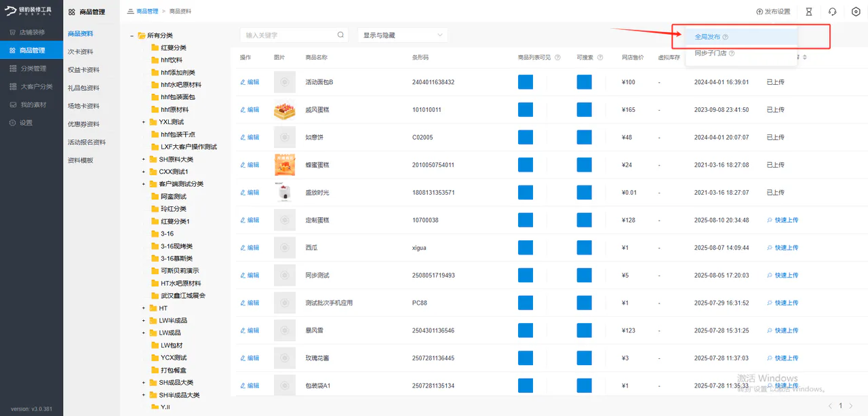This screenshot has height=416, width=868.
Task: Click help icon beside 可搜索 header
Action: [600, 58]
